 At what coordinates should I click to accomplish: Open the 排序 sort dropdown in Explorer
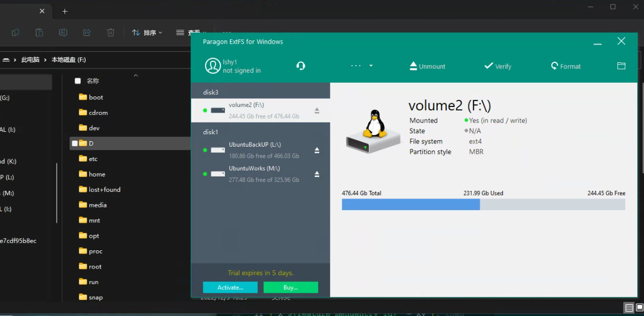point(147,33)
